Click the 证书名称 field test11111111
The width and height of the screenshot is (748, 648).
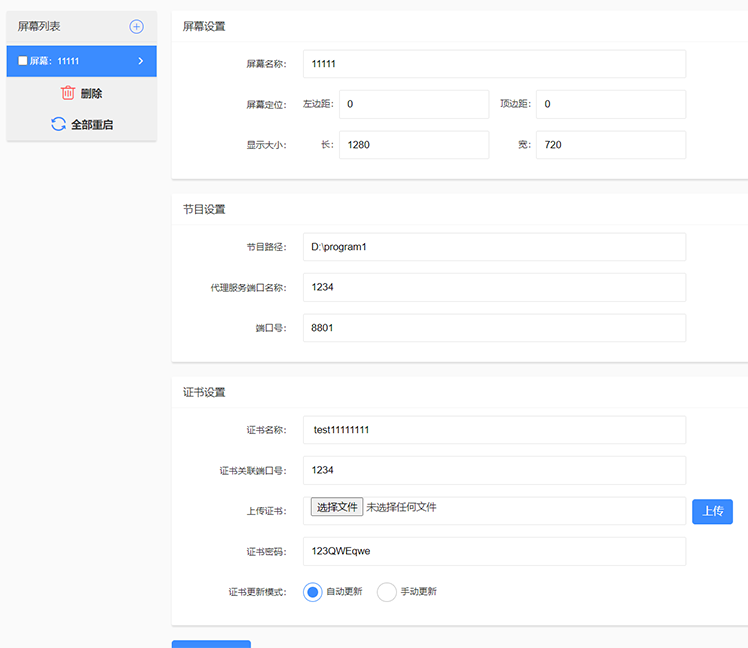(494, 430)
